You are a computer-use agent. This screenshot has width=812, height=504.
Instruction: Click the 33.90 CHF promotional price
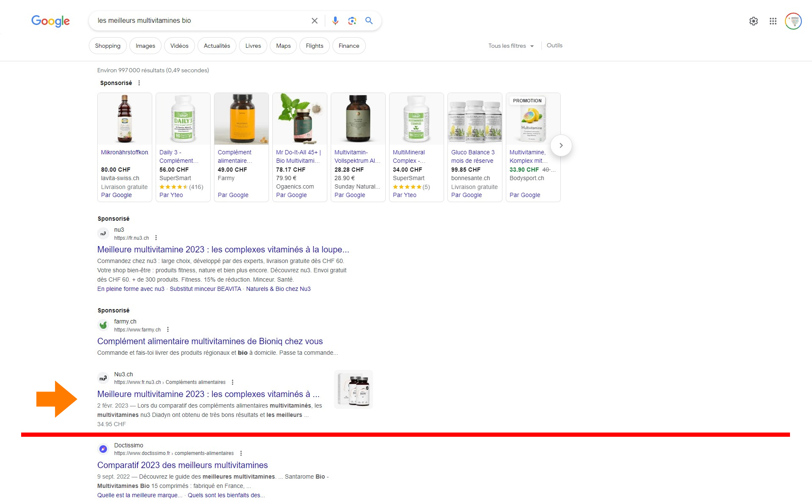pyautogui.click(x=524, y=170)
